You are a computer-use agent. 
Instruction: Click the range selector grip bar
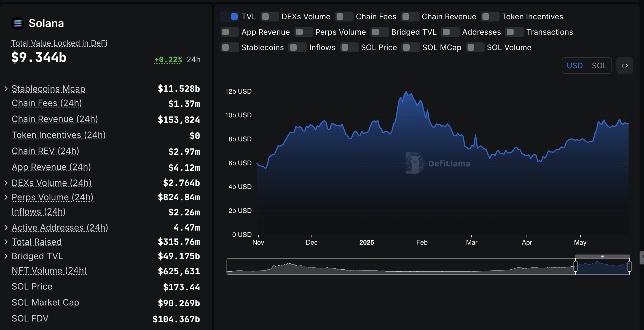pos(602,256)
